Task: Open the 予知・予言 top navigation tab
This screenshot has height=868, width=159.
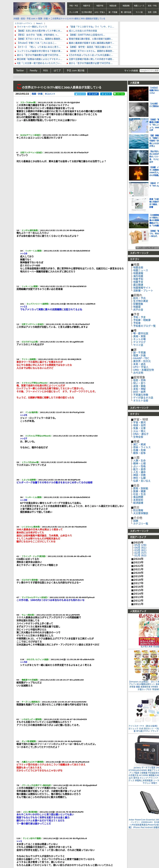Action: pos(73,6)
